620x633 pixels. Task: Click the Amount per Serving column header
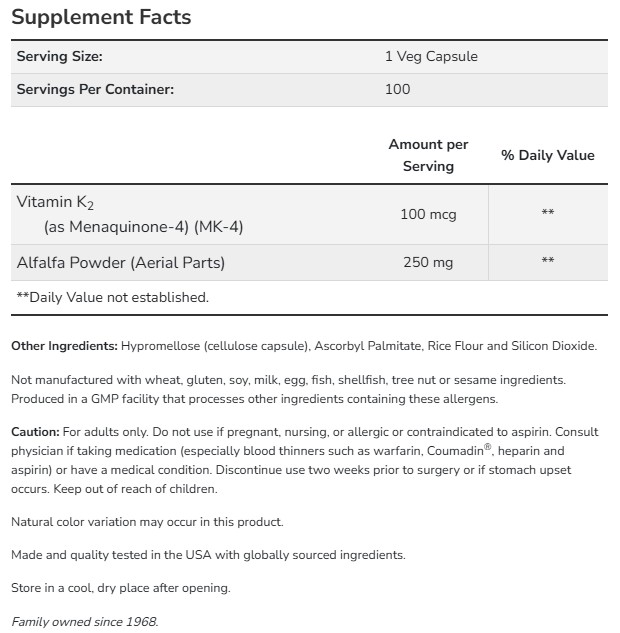click(428, 155)
